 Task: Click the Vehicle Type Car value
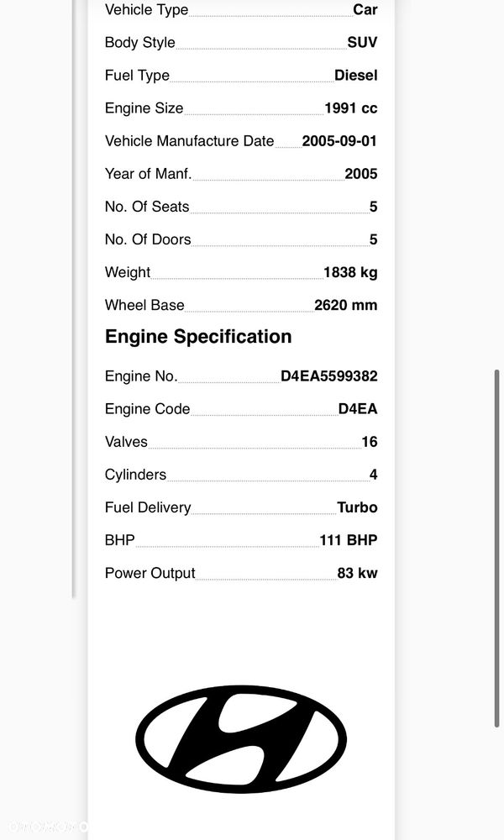point(365,9)
